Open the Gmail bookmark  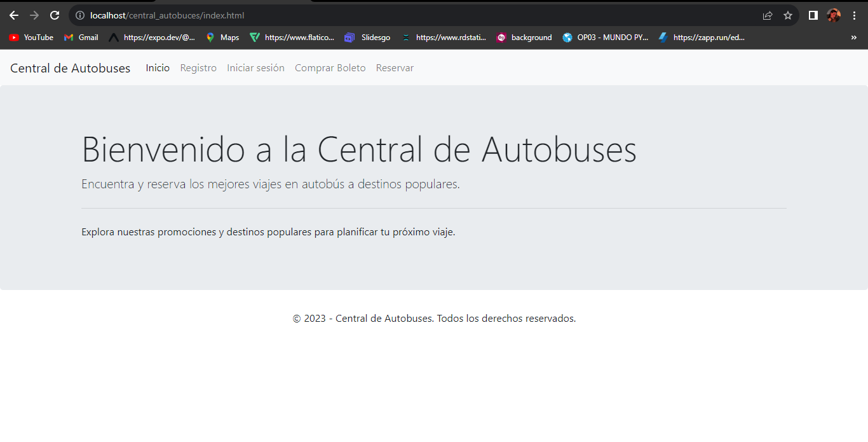[x=81, y=38]
